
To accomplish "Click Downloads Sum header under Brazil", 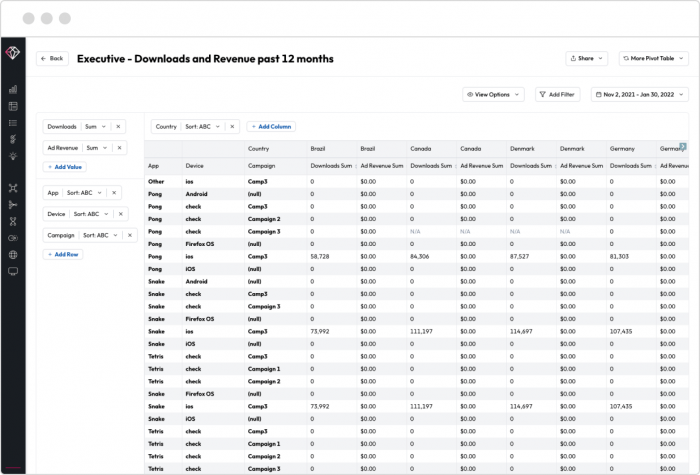I will point(331,166).
